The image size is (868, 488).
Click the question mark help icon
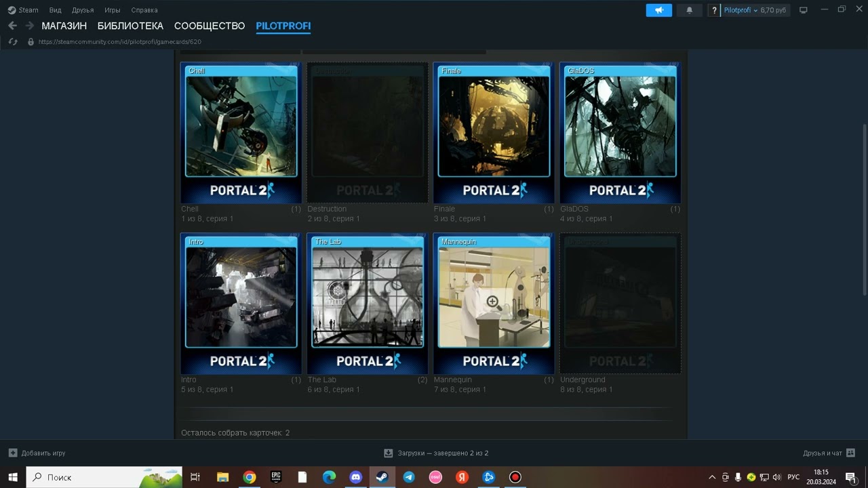click(x=714, y=10)
